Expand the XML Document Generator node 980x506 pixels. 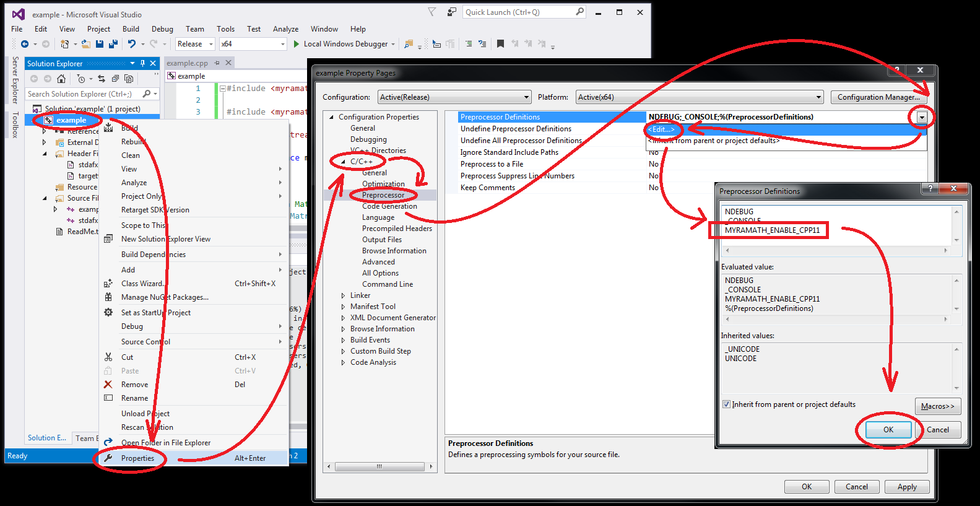click(343, 318)
